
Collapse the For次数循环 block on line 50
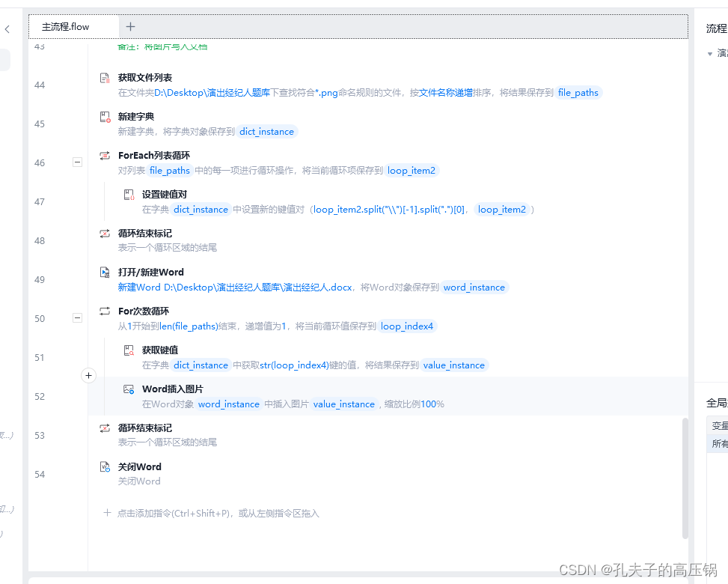point(77,318)
